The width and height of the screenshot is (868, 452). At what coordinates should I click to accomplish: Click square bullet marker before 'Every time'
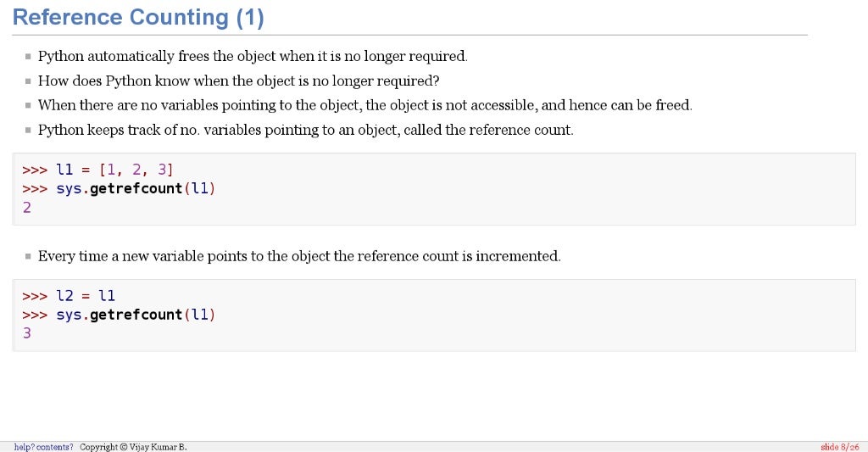(x=28, y=256)
